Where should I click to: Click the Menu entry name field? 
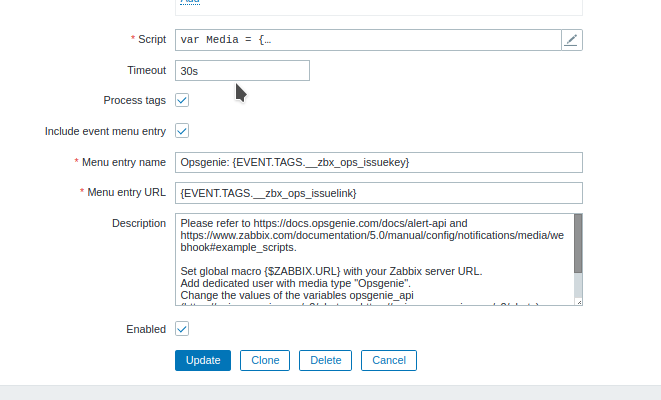[x=379, y=162]
